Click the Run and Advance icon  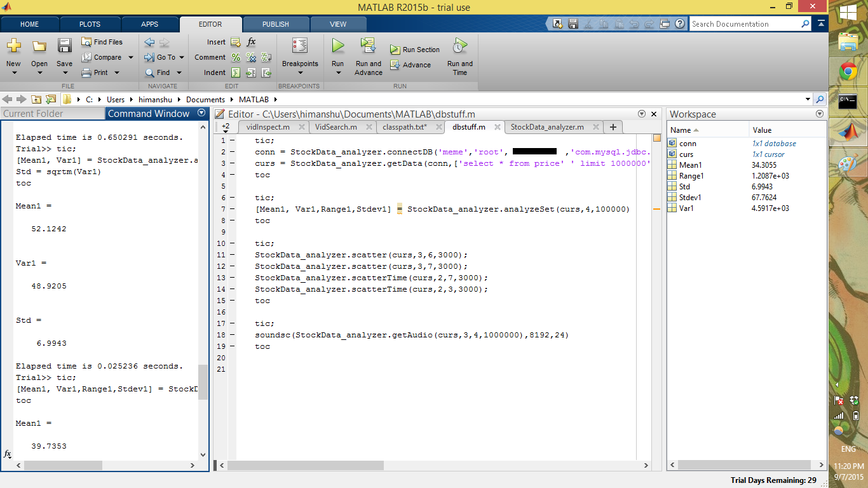(x=368, y=46)
